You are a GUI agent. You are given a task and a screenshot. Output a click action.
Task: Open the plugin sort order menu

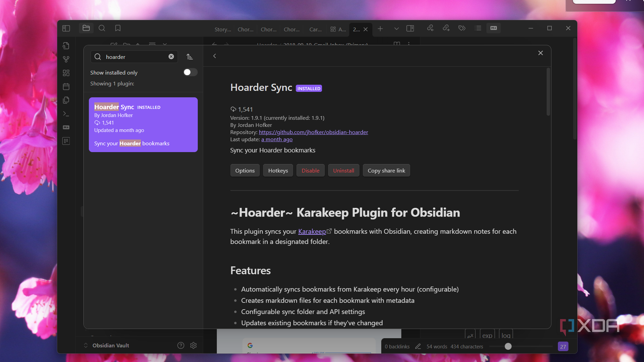click(x=190, y=57)
